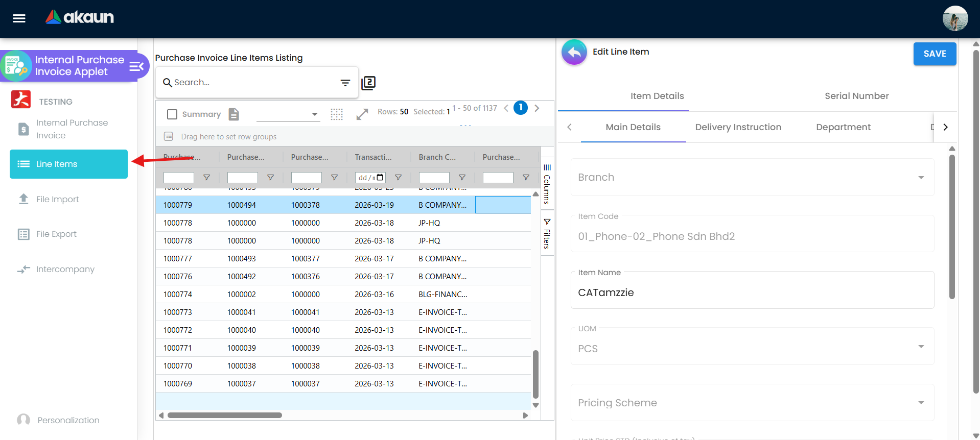Image resolution: width=980 pixels, height=440 pixels.
Task: Click the akaun logo
Action: [80, 17]
